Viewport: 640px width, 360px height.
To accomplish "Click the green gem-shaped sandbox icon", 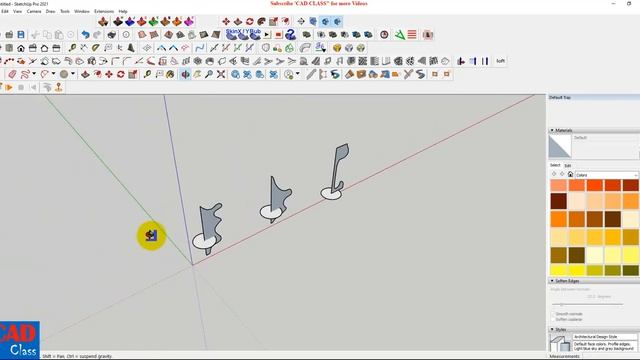I will click(x=153, y=22).
